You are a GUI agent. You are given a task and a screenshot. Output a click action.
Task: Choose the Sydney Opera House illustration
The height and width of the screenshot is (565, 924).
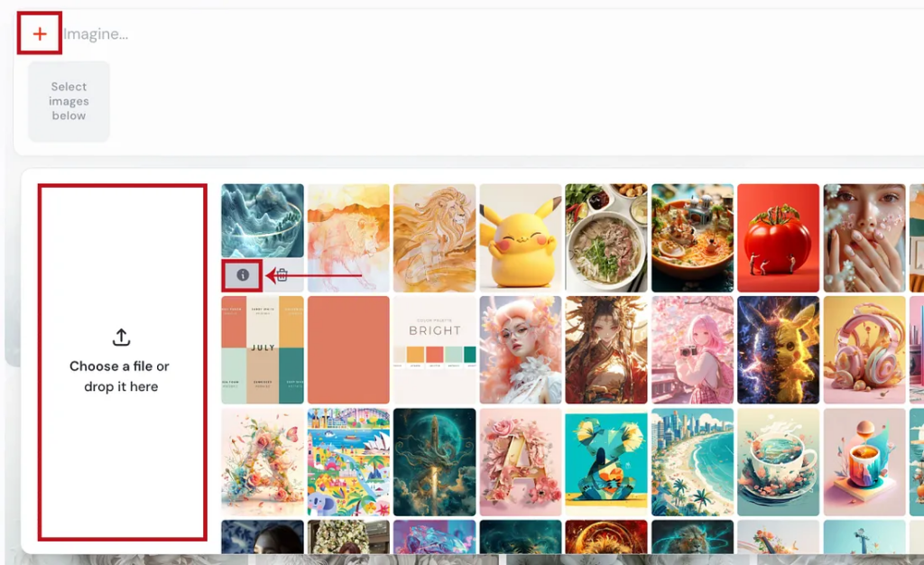348,462
